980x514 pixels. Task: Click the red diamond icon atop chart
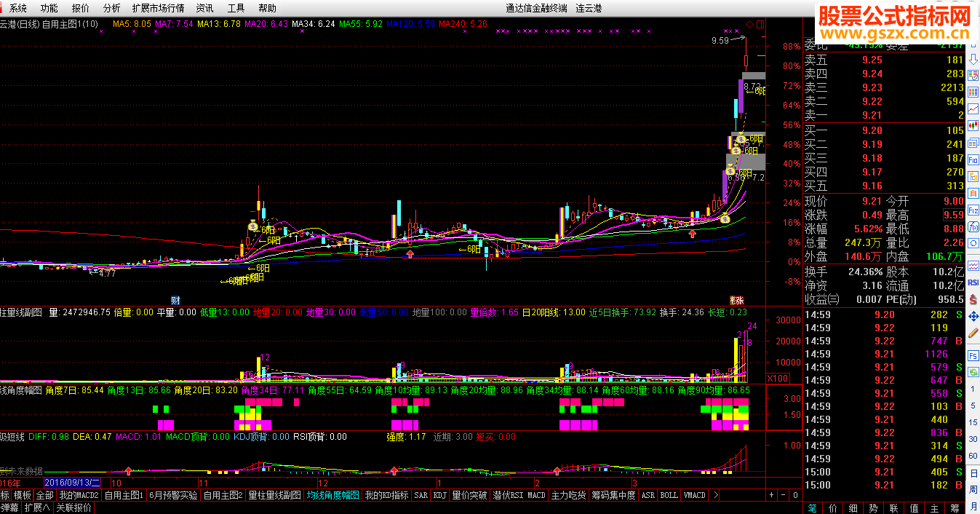coord(749,24)
